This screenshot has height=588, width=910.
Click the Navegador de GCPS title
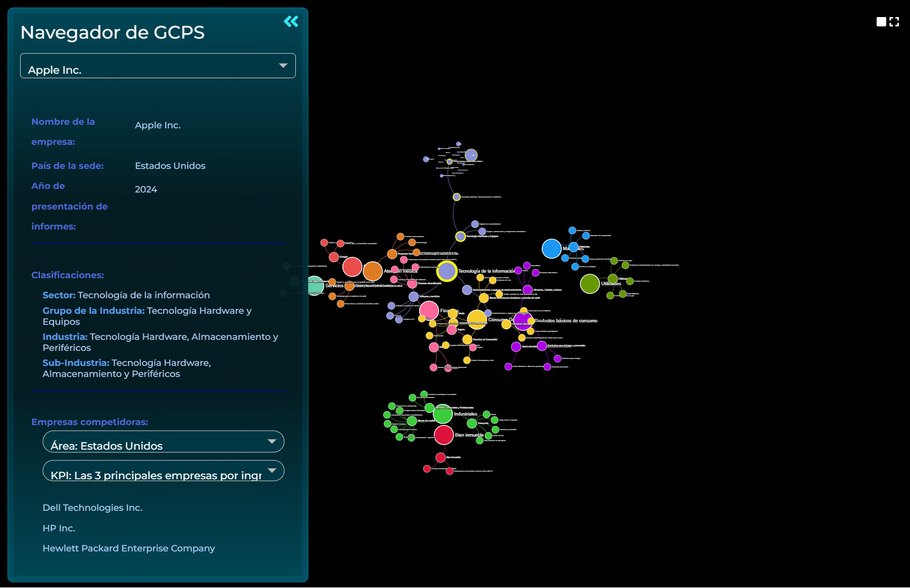(x=112, y=33)
